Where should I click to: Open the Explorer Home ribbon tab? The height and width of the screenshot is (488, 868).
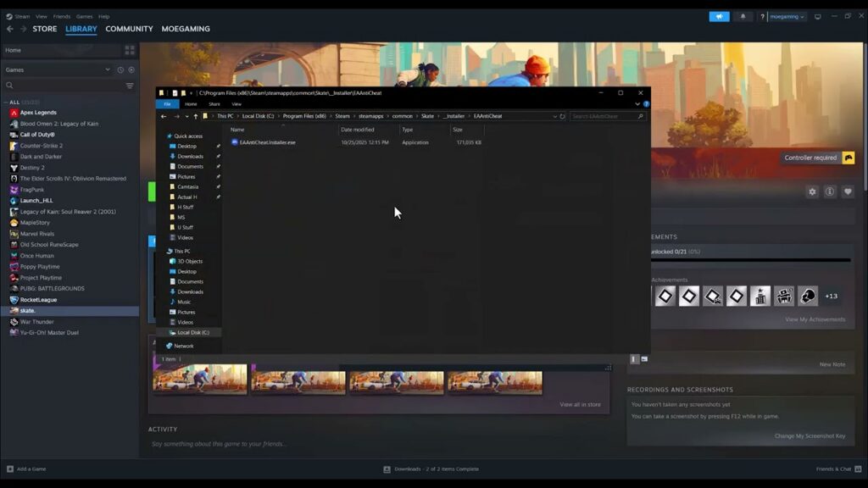(191, 104)
